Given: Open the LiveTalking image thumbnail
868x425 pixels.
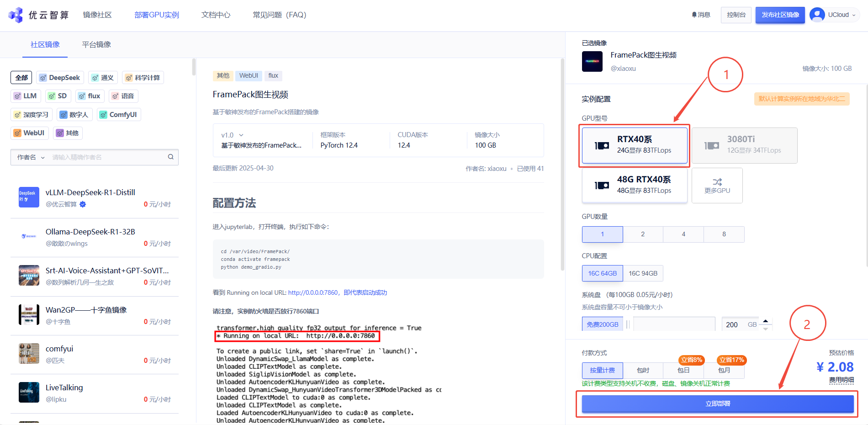Looking at the screenshot, I should coord(29,392).
